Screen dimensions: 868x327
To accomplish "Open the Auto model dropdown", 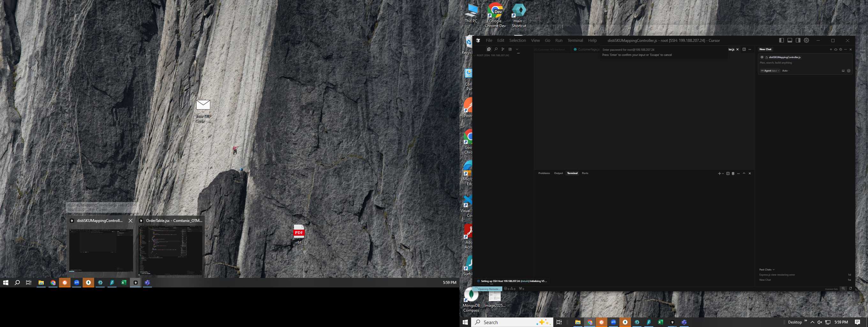I will coord(785,71).
